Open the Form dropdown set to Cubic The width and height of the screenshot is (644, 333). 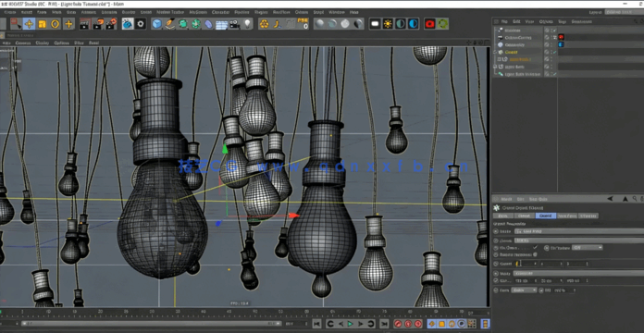pyautogui.click(x=524, y=290)
